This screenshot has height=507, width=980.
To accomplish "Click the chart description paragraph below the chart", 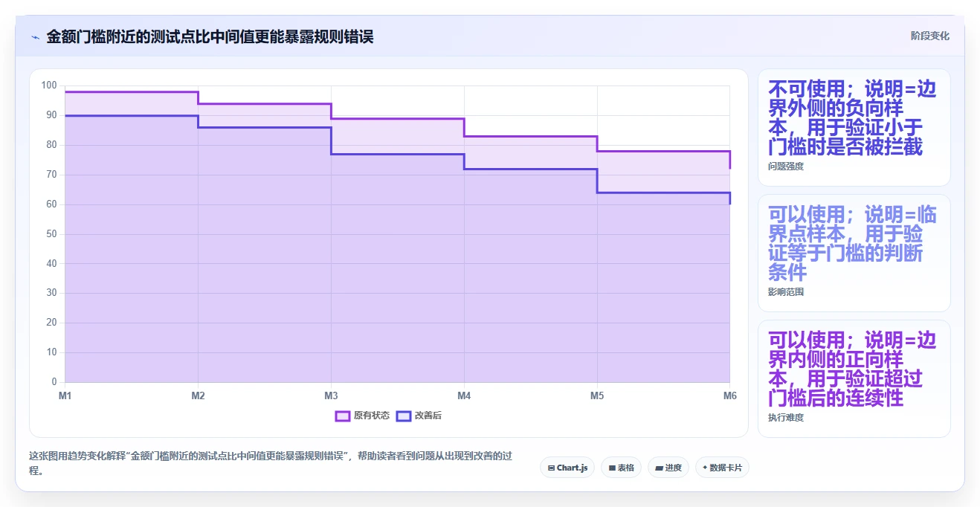I will [271, 463].
